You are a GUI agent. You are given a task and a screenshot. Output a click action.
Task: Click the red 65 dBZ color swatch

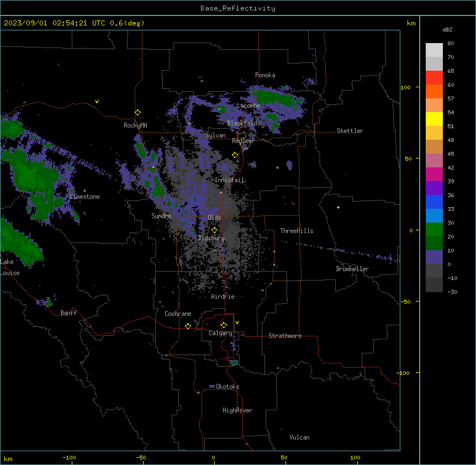coord(434,78)
